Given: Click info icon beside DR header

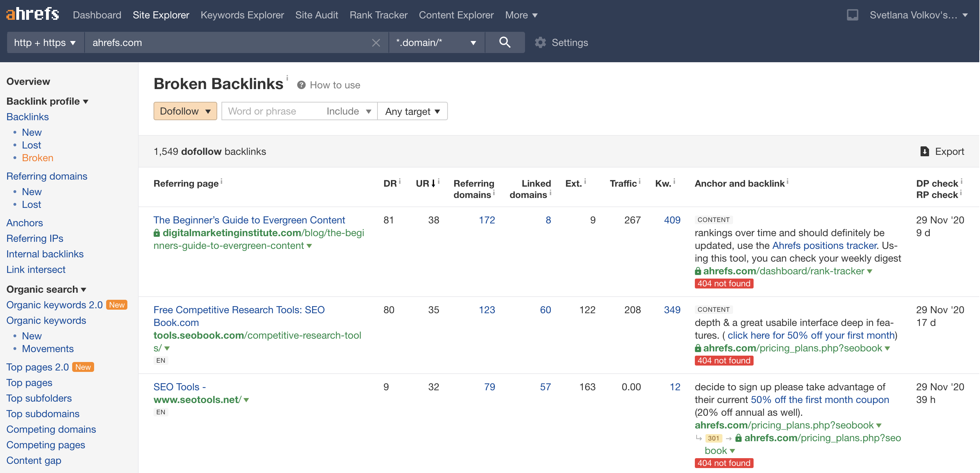Looking at the screenshot, I should click(x=399, y=182).
